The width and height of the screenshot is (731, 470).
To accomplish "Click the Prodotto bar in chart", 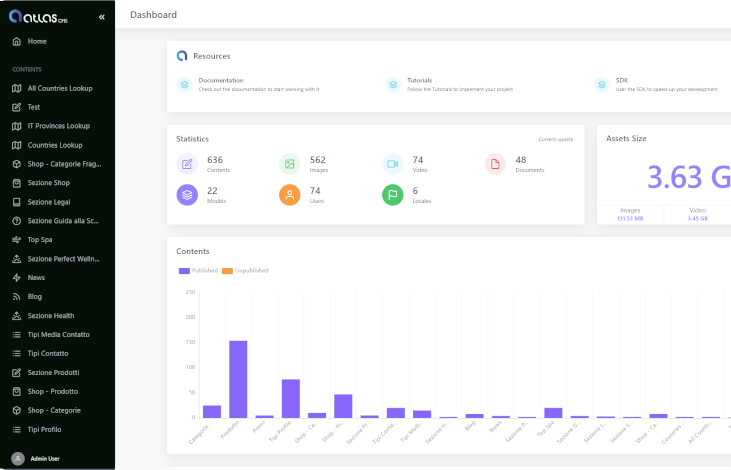I will click(238, 379).
